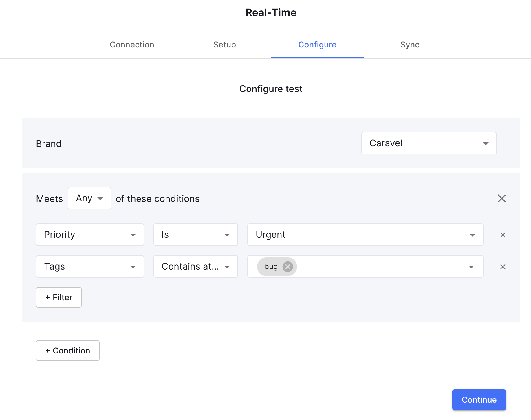Switch to the Connection tab
This screenshot has width=531, height=420.
tap(132, 45)
